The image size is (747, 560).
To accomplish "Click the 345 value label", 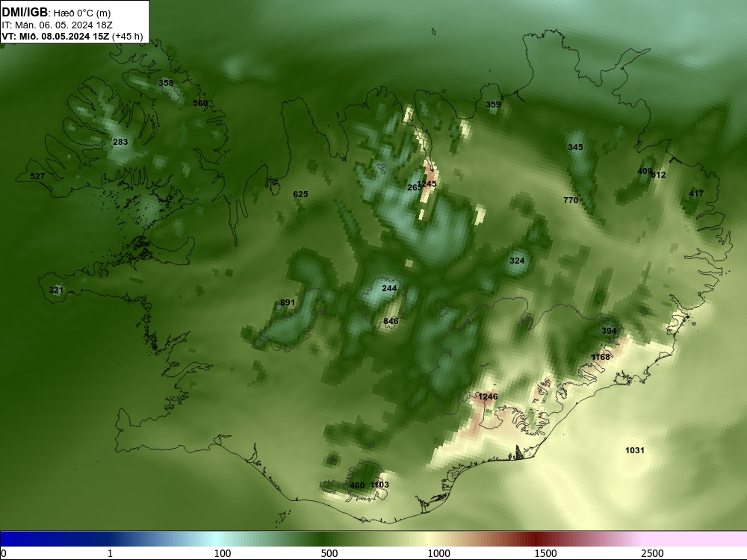I will [x=575, y=147].
